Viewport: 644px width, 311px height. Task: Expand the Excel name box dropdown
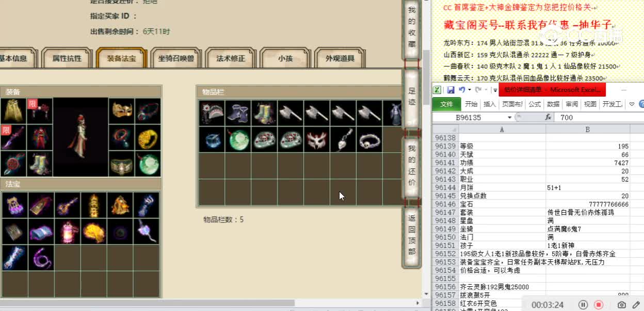point(510,118)
